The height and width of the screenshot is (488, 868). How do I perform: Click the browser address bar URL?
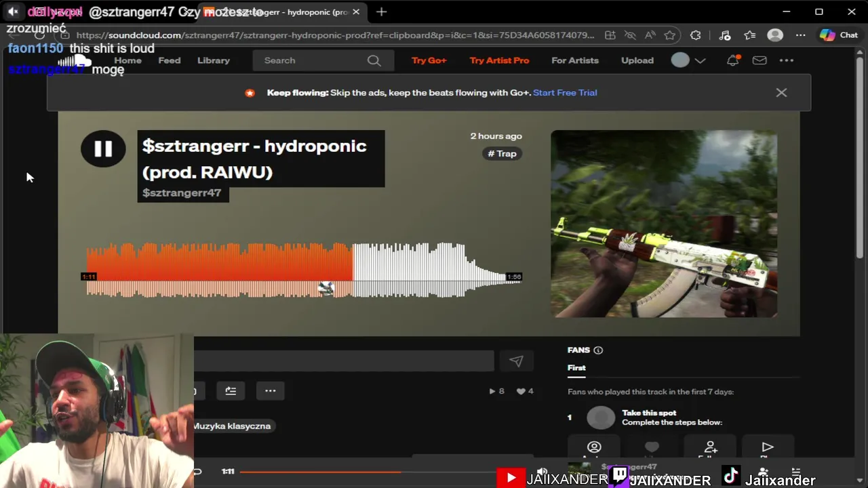point(335,35)
